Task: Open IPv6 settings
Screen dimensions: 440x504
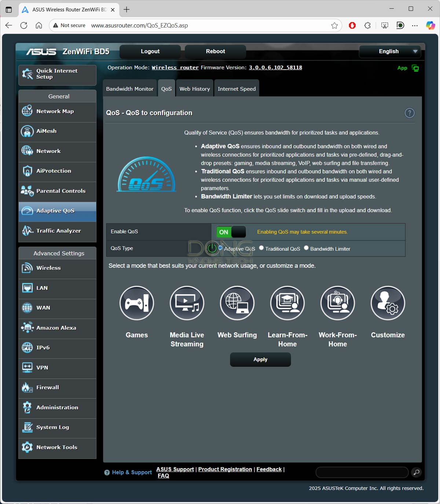Action: [58, 348]
